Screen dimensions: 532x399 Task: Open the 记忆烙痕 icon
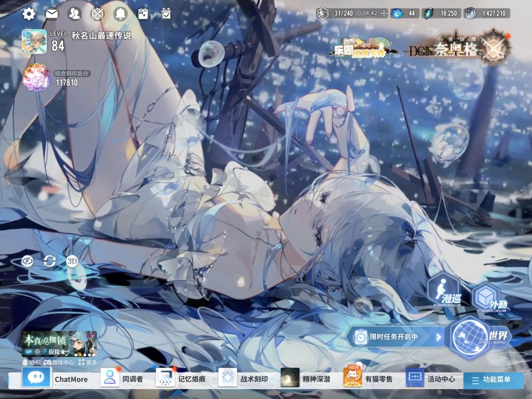(x=166, y=378)
